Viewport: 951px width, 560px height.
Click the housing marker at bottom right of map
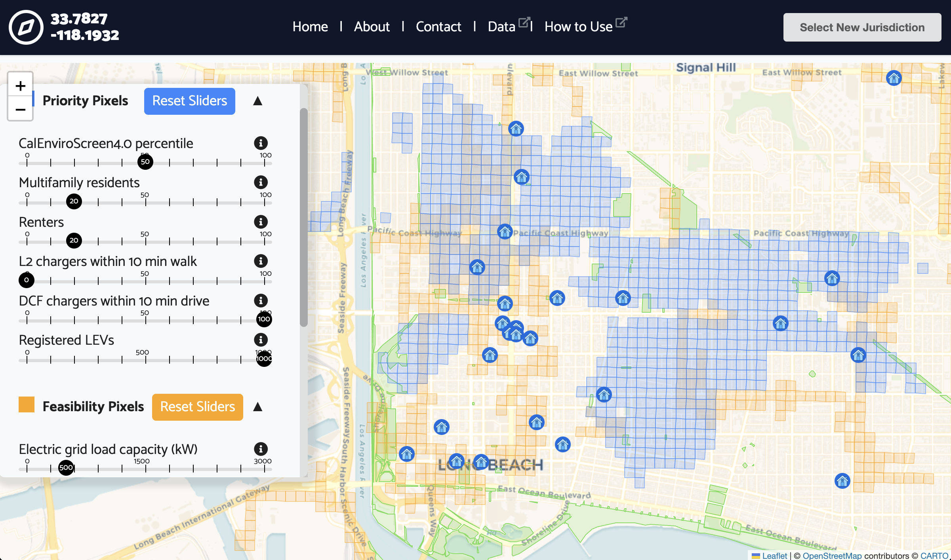tap(842, 481)
